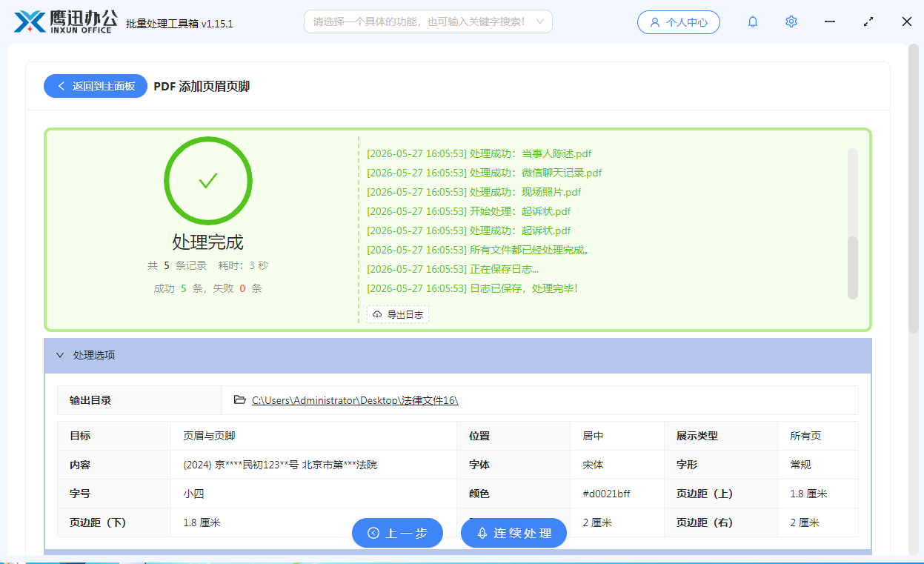Screen dimensions: 924x564
Task: Click the total records count text
Action: tap(177, 265)
